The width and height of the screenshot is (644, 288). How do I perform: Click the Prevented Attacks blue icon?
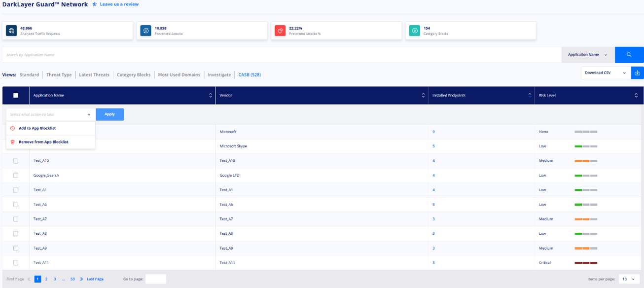146,31
